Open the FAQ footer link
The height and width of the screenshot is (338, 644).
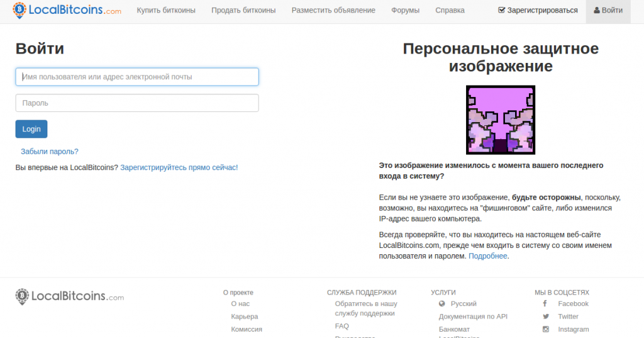pos(341,326)
